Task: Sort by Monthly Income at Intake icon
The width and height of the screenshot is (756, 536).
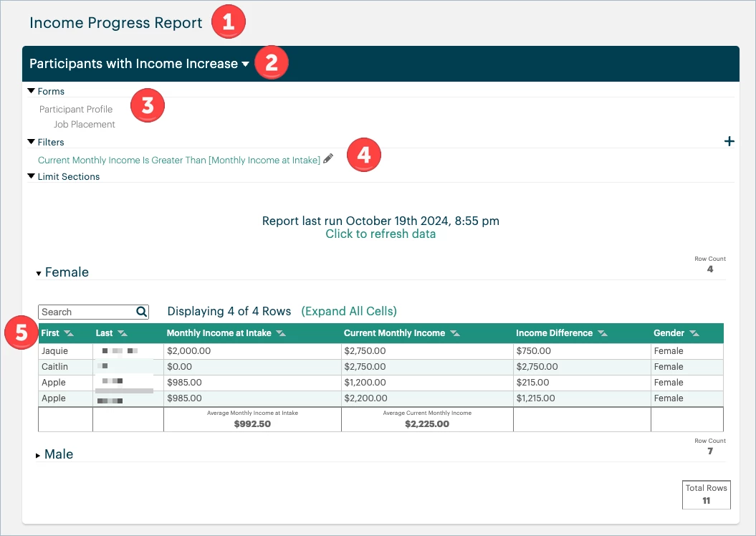Action: tap(281, 333)
